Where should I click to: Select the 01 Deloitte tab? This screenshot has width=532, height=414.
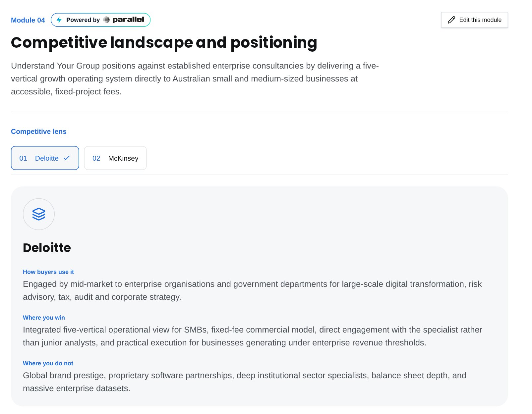click(45, 158)
